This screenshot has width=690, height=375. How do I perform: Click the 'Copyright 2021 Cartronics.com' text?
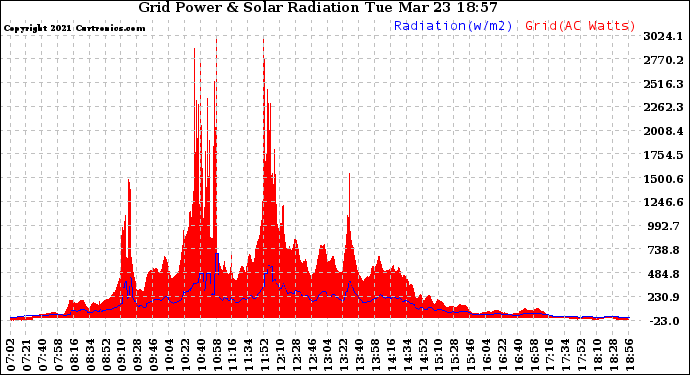point(74,28)
